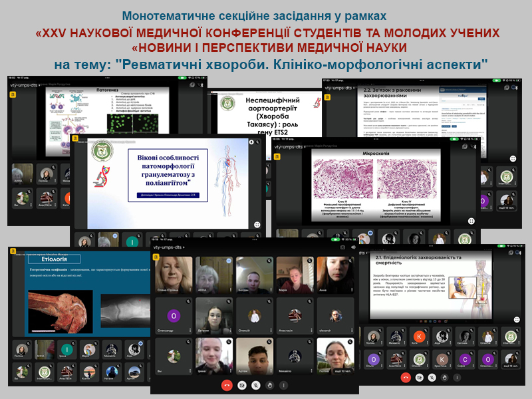Toggle camera in the central participant-grid window
Viewport: 532px width, 399px height.
pos(242,385)
